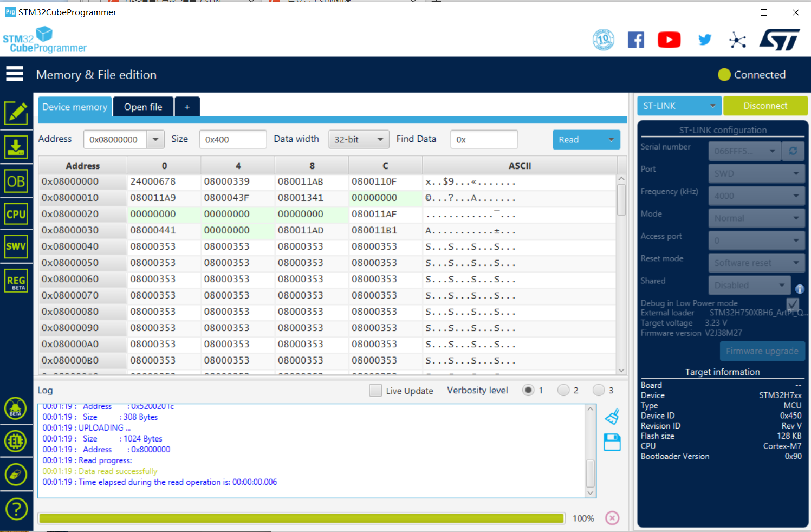Add a new tab with plus
This screenshot has width=811, height=532.
(187, 107)
